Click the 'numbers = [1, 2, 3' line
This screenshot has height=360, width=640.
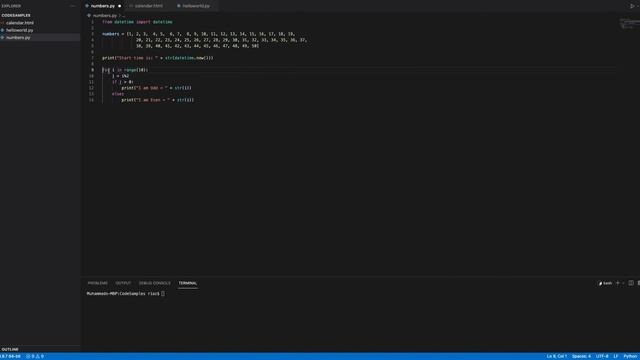198,34
